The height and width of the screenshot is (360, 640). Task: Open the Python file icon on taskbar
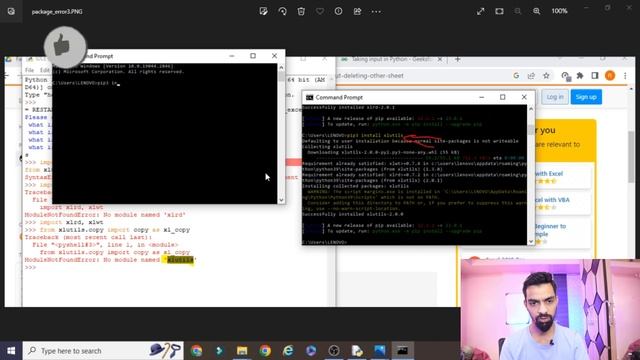pos(357,351)
